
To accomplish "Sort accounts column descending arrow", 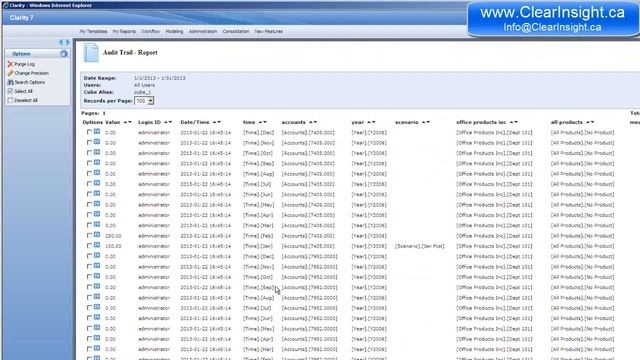I will click(315, 122).
